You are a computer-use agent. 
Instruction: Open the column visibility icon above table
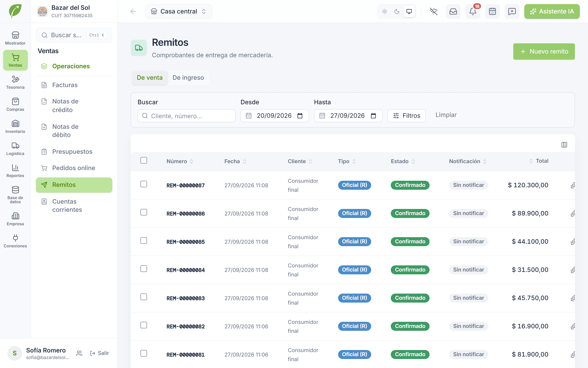(x=564, y=145)
